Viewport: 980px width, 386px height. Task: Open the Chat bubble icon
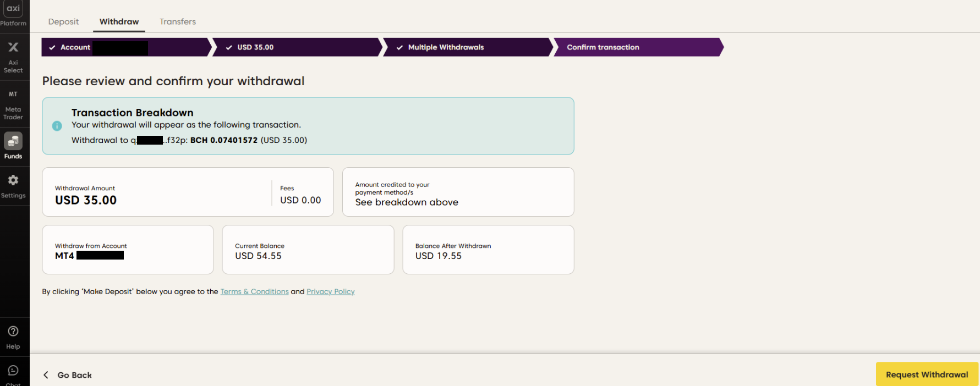coord(13,371)
